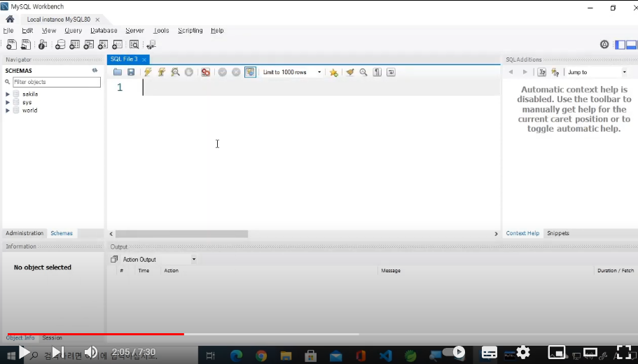Screen dimensions: 638x364
Task: Click the manual context help icon
Action: [x=541, y=72]
